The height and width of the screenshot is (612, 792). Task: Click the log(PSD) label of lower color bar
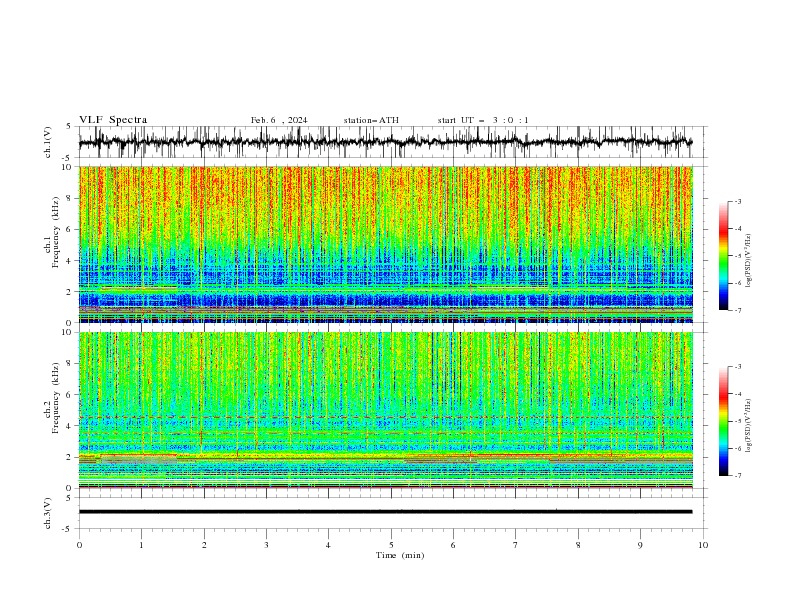click(x=748, y=426)
